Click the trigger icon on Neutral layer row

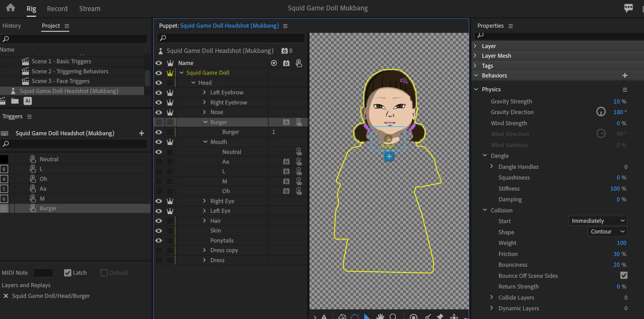coord(298,152)
